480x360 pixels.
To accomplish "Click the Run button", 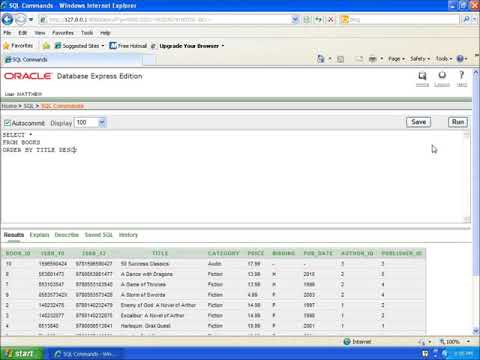I will 458,122.
